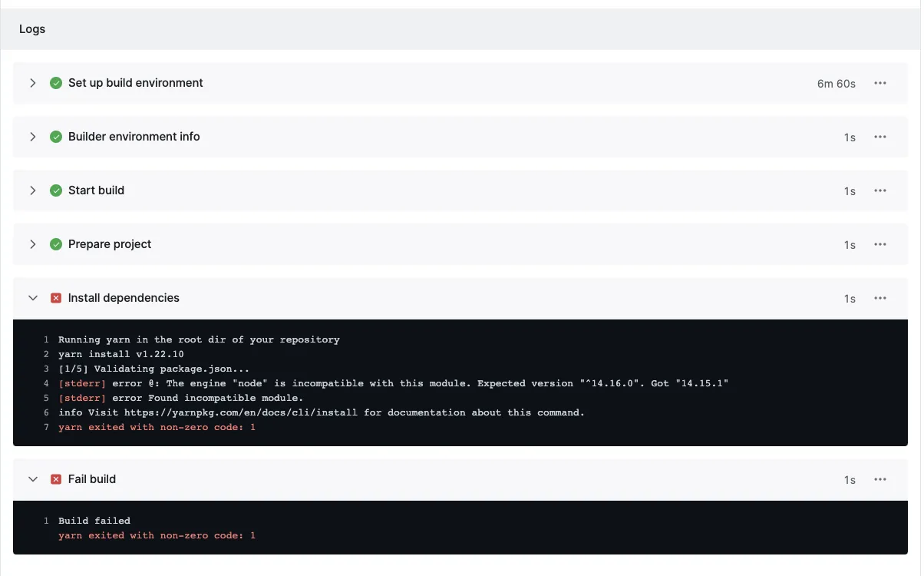Click red error icon beside Fail build
Viewport: 924px width, 576px height.
point(56,479)
